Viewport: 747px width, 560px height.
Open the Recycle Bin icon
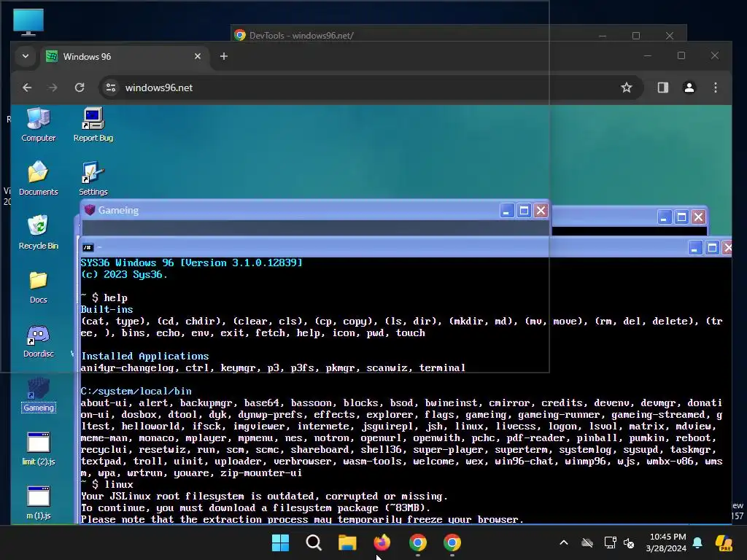tap(38, 233)
